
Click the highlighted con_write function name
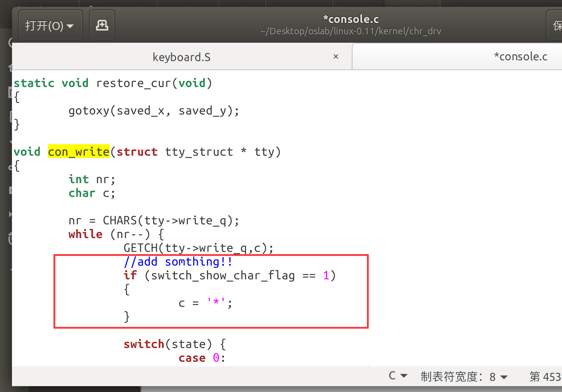(79, 152)
